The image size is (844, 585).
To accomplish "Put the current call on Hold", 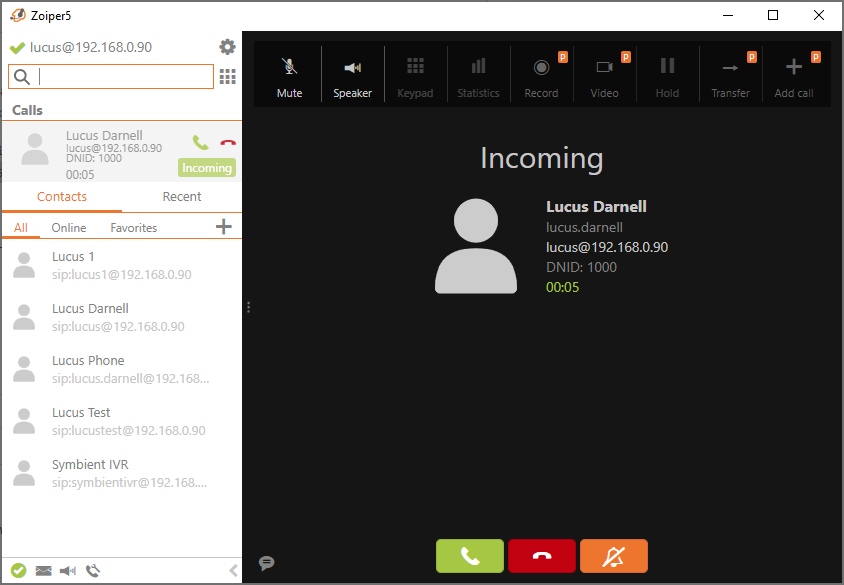I will tap(667, 72).
